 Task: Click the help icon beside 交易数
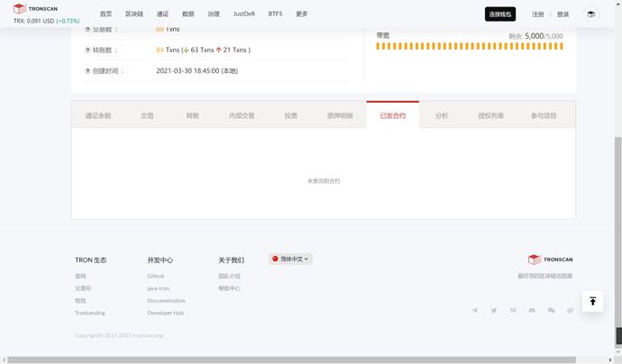click(x=87, y=30)
